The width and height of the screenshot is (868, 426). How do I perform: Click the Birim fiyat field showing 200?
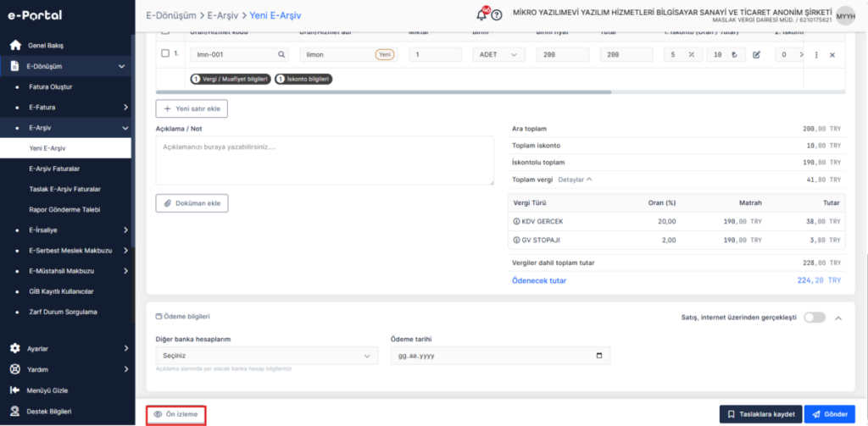click(563, 55)
